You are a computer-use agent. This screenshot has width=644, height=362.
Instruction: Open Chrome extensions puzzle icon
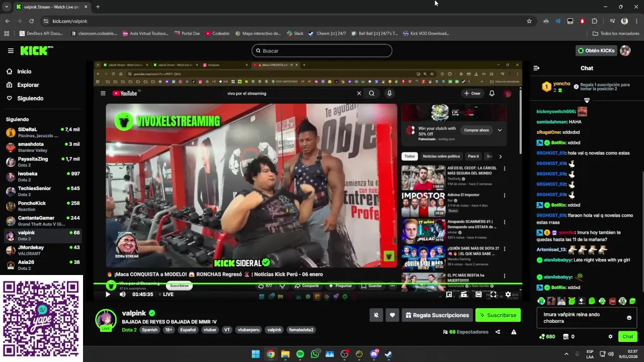click(594, 21)
